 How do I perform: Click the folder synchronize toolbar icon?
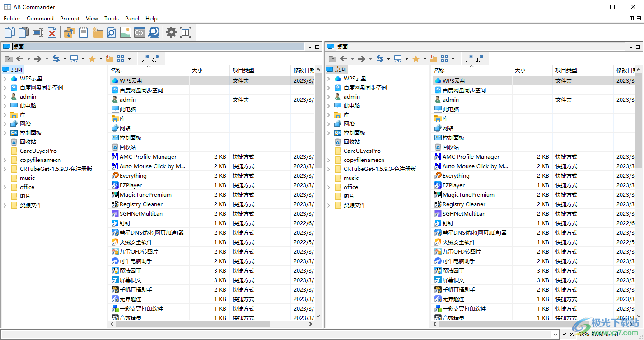tap(69, 32)
